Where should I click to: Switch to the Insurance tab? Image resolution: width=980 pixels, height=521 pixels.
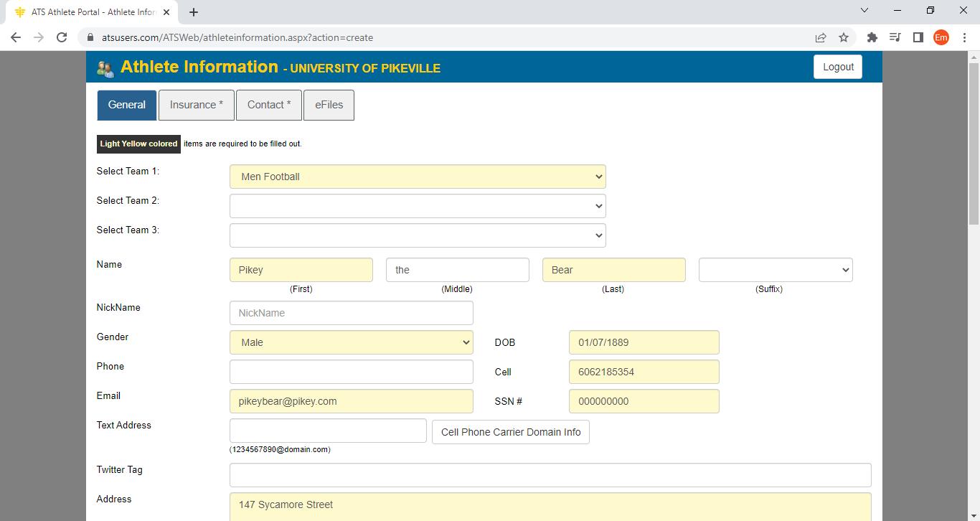tap(197, 105)
